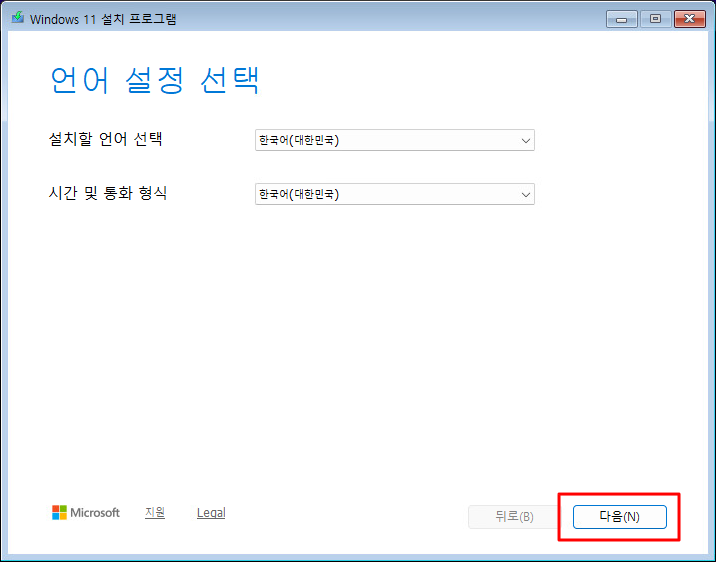Click the Windows 11 setup icon in title bar
Image resolution: width=716 pixels, height=562 pixels.
[18, 18]
